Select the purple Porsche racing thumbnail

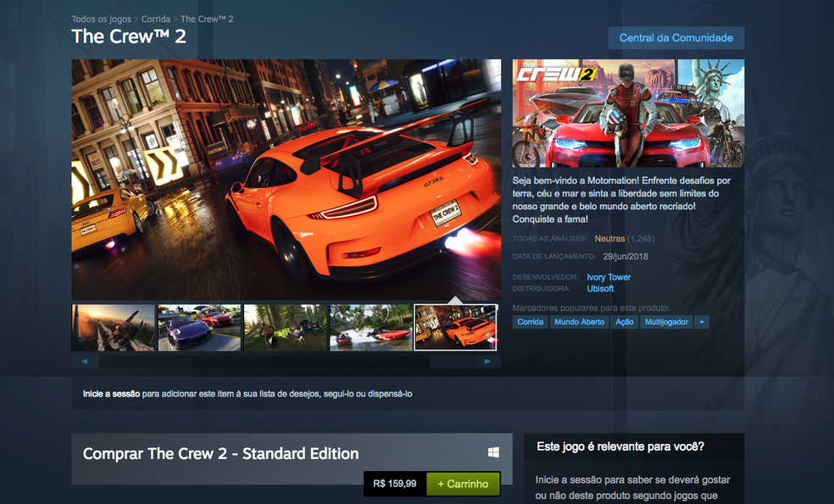pos(199,328)
